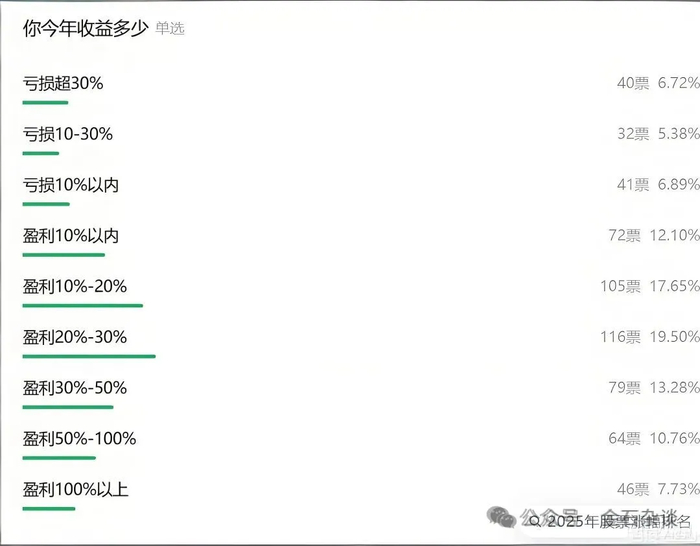
Task: Click the green bar under 盈利20%-30%
Action: 89,355
